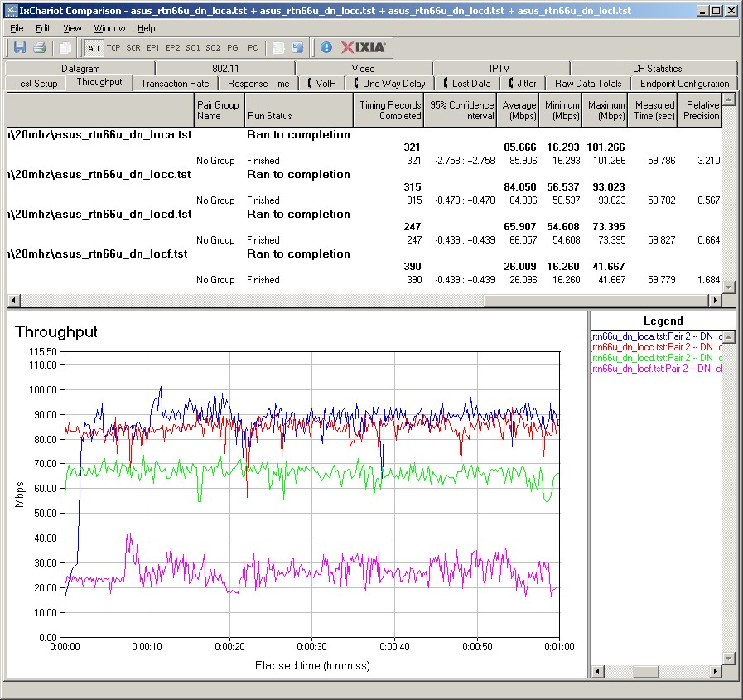Click the average value 85.906 cell
Image resolution: width=743 pixels, height=700 pixels.
[523, 161]
